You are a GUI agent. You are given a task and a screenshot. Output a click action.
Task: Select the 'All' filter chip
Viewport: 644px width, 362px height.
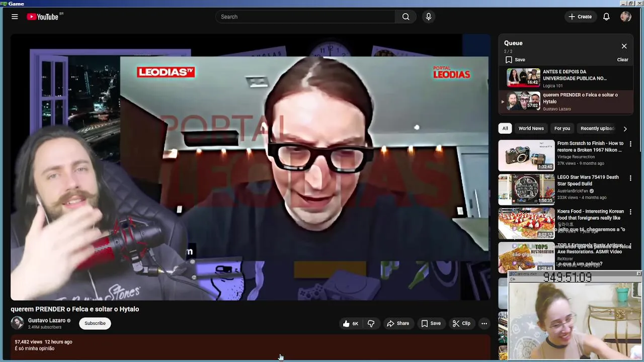(505, 128)
